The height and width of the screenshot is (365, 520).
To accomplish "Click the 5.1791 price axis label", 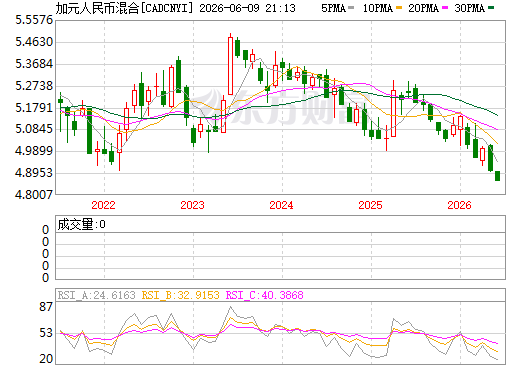I will pos(34,108).
